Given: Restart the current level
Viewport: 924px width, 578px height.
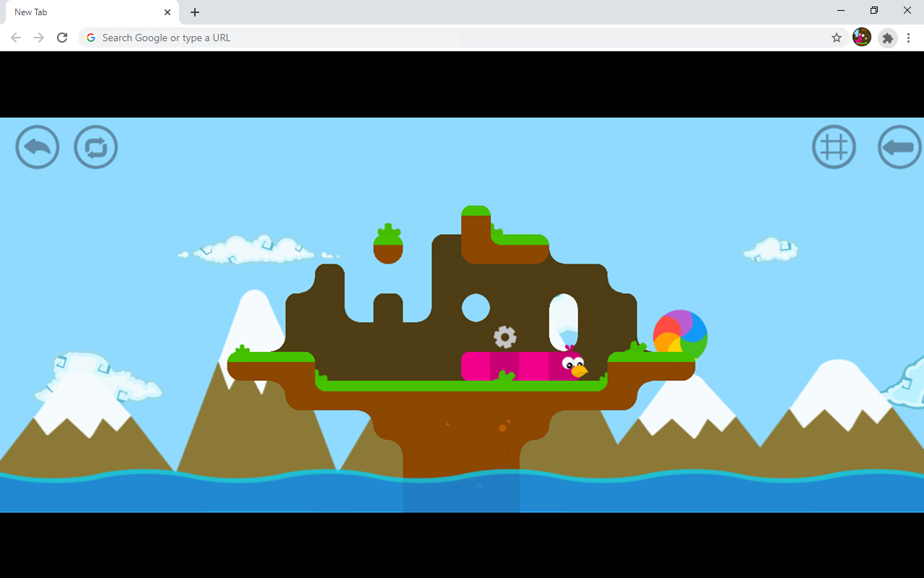Looking at the screenshot, I should [x=95, y=147].
